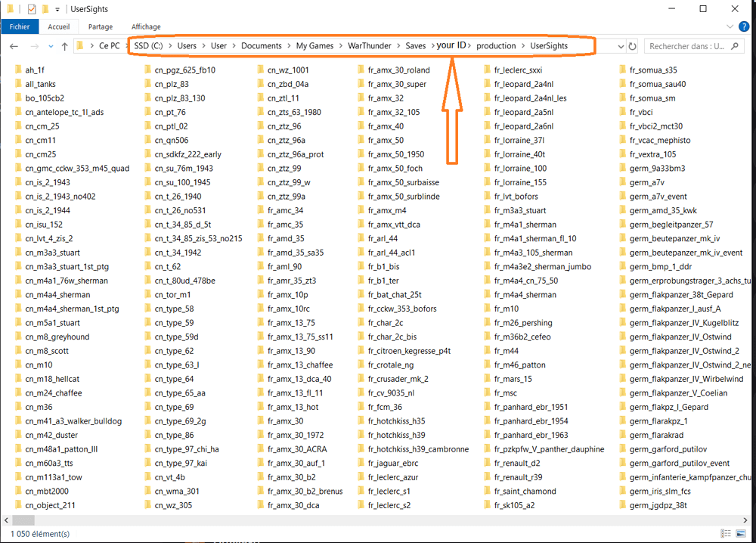Click WarThunder in the address path
756x543 pixels.
(368, 46)
